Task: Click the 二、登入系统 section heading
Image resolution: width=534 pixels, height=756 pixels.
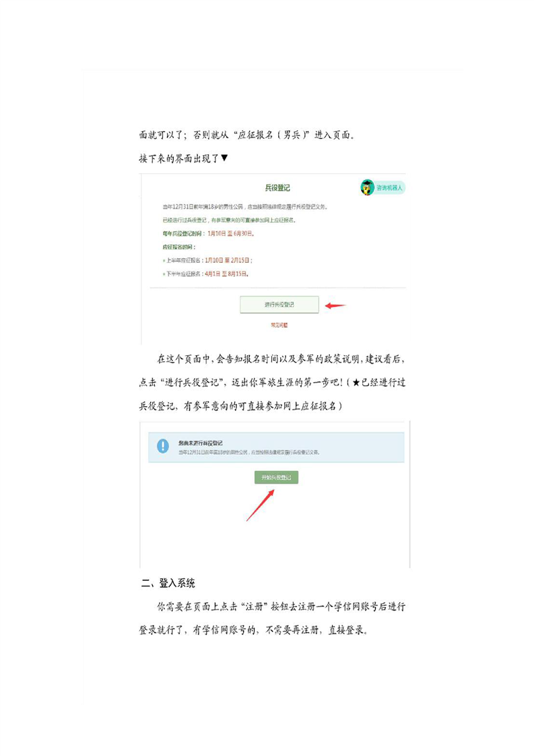Action: coord(168,583)
